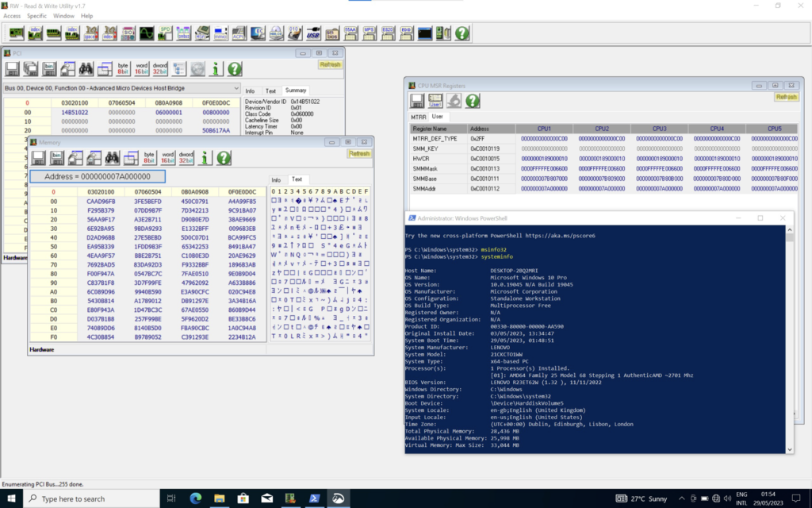This screenshot has width=812, height=508.
Task: Click the taskbar search box
Action: click(92, 498)
